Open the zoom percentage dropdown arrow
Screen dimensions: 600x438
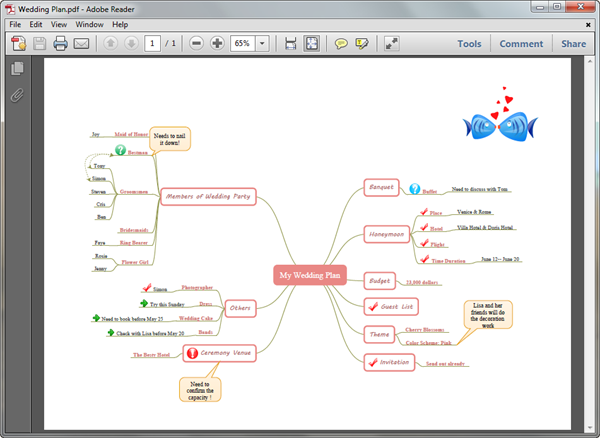[262, 43]
